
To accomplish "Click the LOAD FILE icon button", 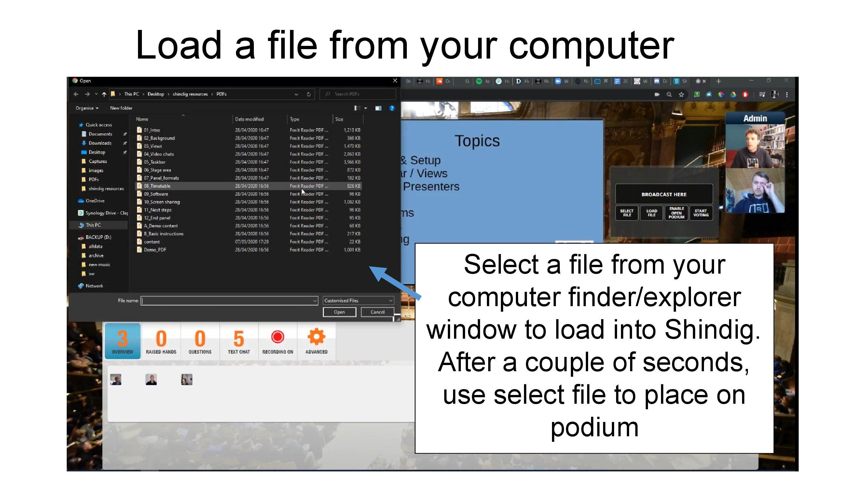I will click(652, 213).
